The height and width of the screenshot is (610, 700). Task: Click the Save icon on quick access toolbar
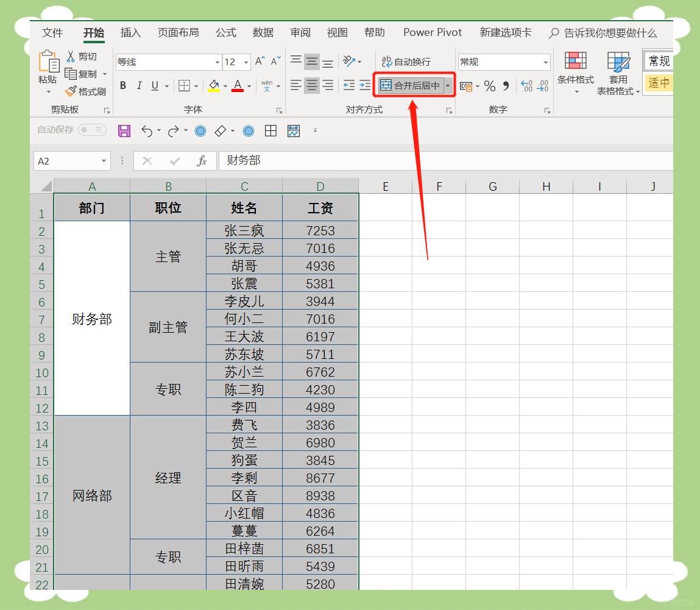tap(124, 130)
